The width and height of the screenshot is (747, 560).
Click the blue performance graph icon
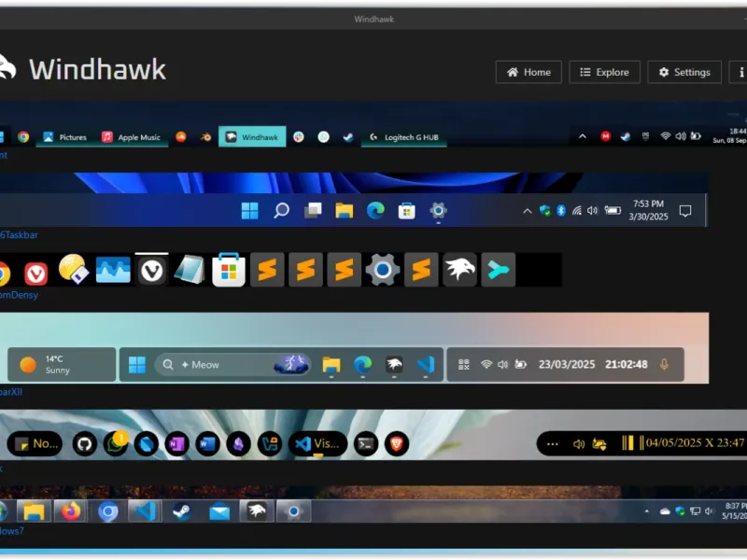pyautogui.click(x=113, y=270)
